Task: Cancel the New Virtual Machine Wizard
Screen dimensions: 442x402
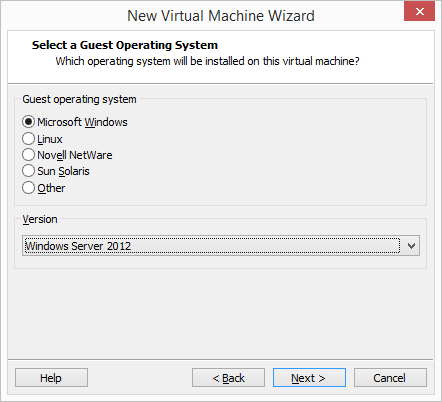Action: (390, 378)
